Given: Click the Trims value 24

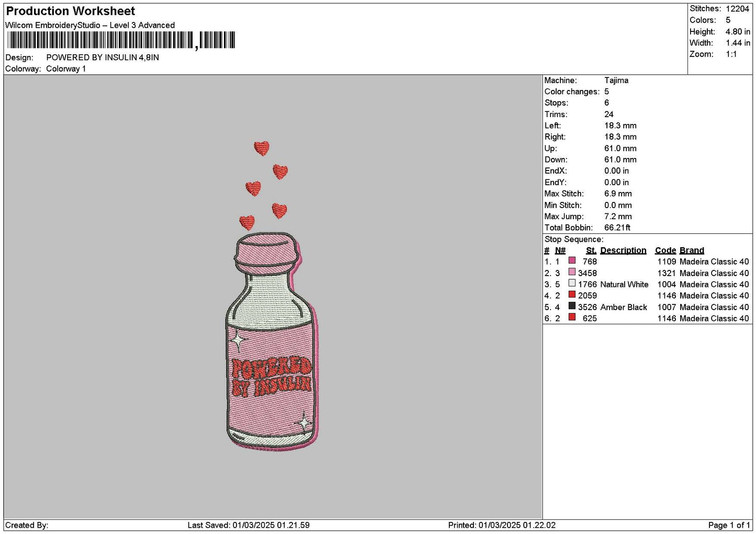Looking at the screenshot, I should point(609,115).
